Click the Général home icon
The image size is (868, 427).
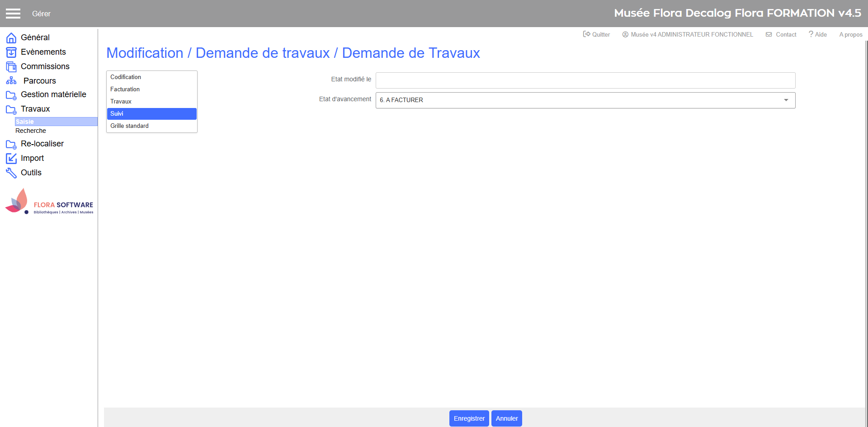point(11,38)
